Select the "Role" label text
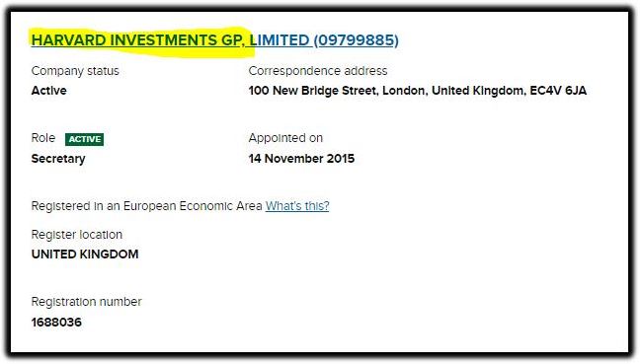The height and width of the screenshot is (364, 641). click(x=42, y=138)
